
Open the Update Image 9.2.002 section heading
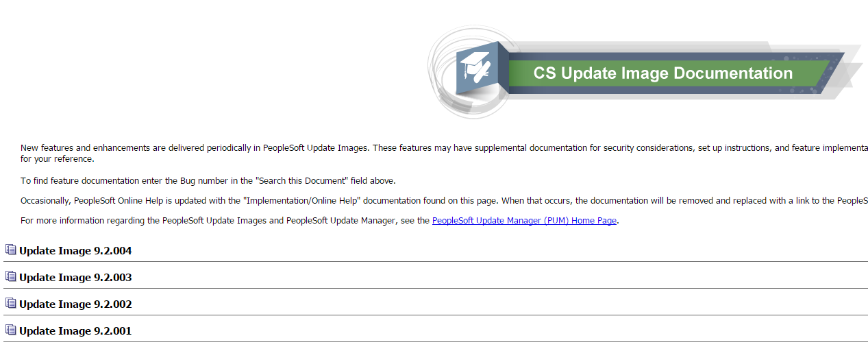tap(75, 304)
